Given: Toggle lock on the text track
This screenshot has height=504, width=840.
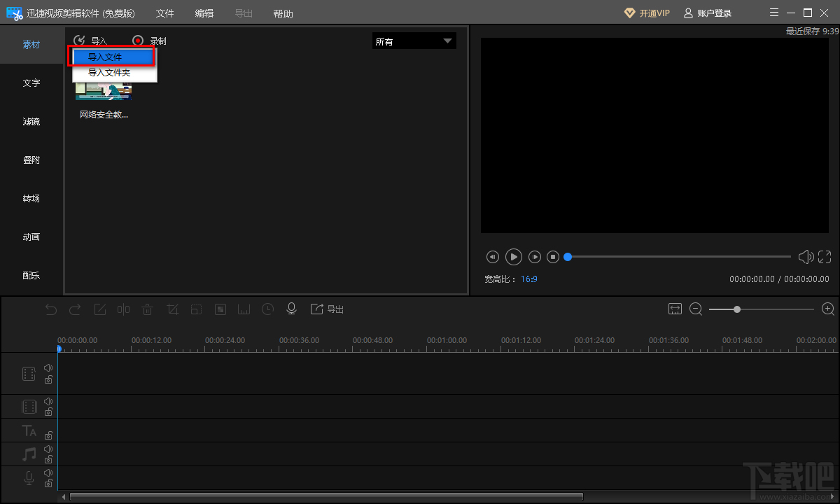Looking at the screenshot, I should click(x=48, y=435).
